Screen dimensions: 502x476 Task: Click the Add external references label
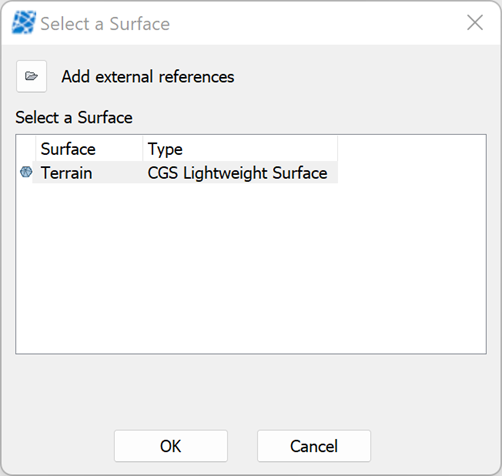[x=148, y=77]
